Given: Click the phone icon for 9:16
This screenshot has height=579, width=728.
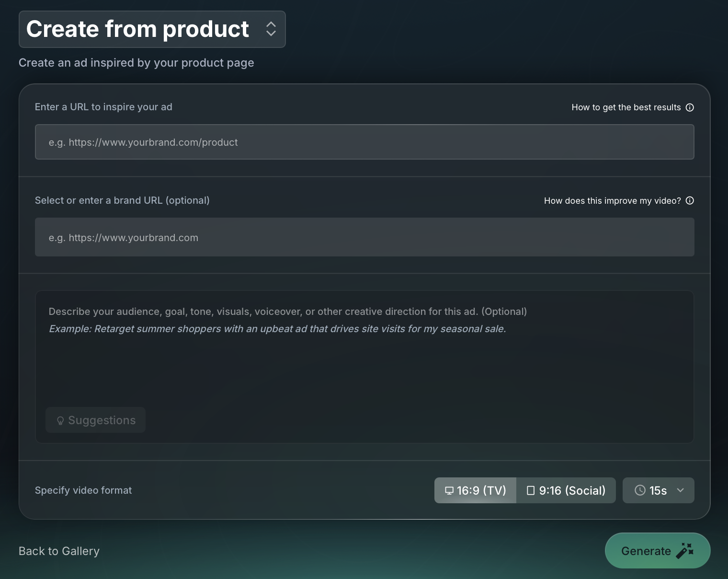Looking at the screenshot, I should 531,490.
